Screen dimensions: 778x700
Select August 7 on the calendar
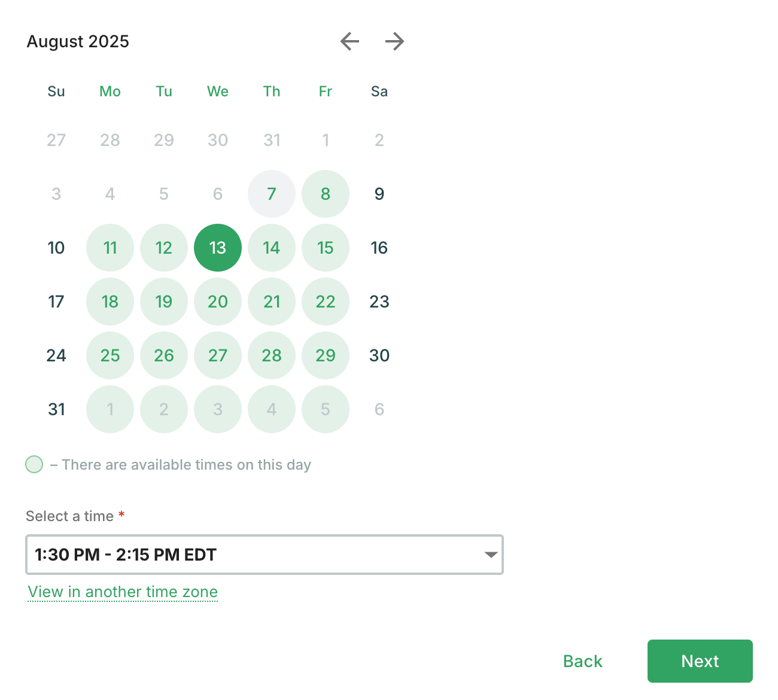272,194
